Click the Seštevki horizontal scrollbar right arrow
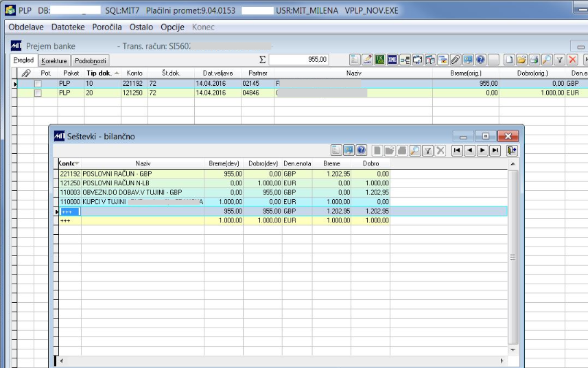The width and height of the screenshot is (588, 368). coord(502,361)
